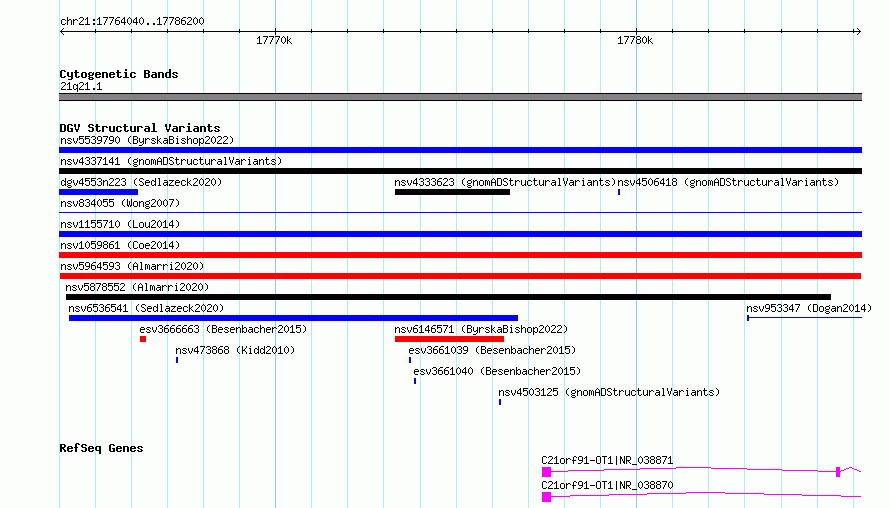Select the blue nsv1155710 variant bar

point(460,234)
